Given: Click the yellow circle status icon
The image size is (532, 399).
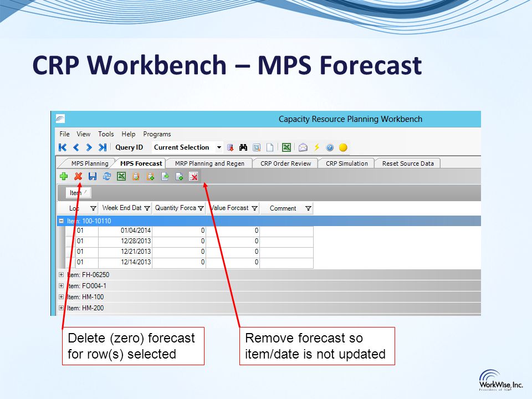Looking at the screenshot, I should 343,147.
